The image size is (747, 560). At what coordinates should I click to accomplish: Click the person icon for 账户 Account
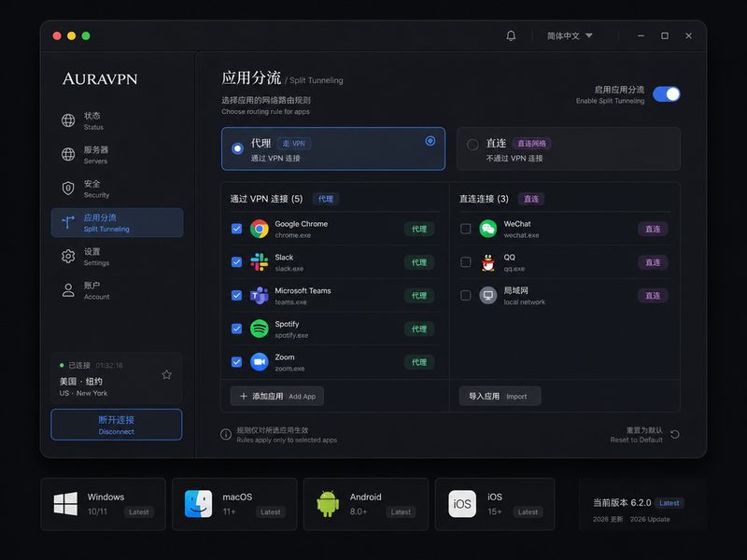pos(68,290)
